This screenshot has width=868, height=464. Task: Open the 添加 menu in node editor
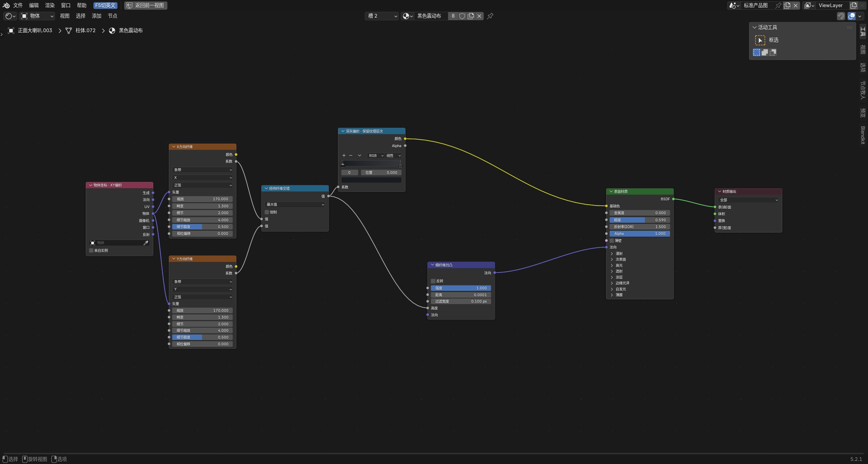click(x=96, y=16)
